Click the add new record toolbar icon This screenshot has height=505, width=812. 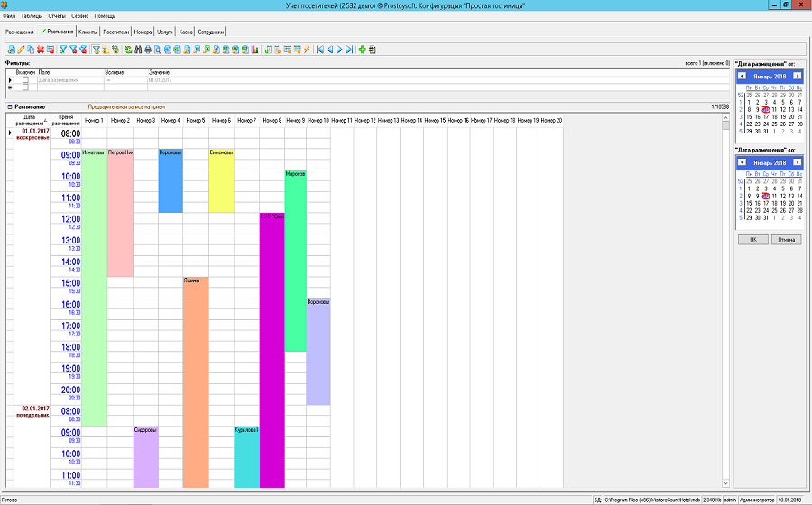pyautogui.click(x=12, y=50)
